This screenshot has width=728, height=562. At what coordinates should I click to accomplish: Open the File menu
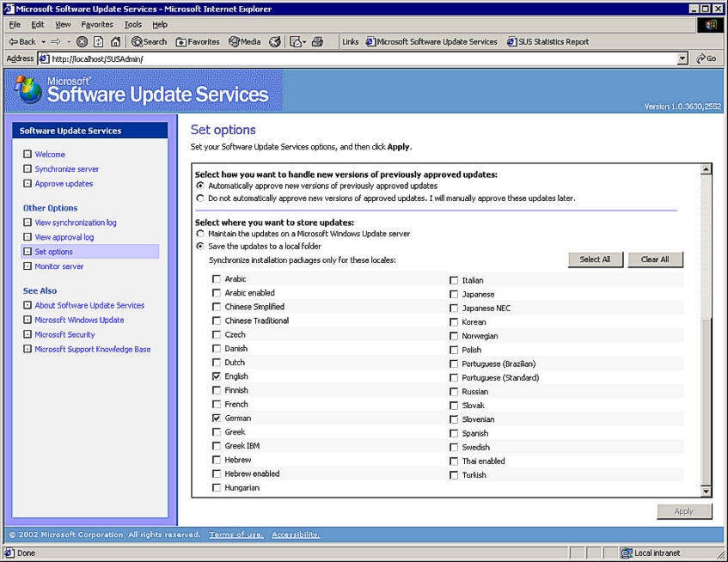(x=15, y=25)
